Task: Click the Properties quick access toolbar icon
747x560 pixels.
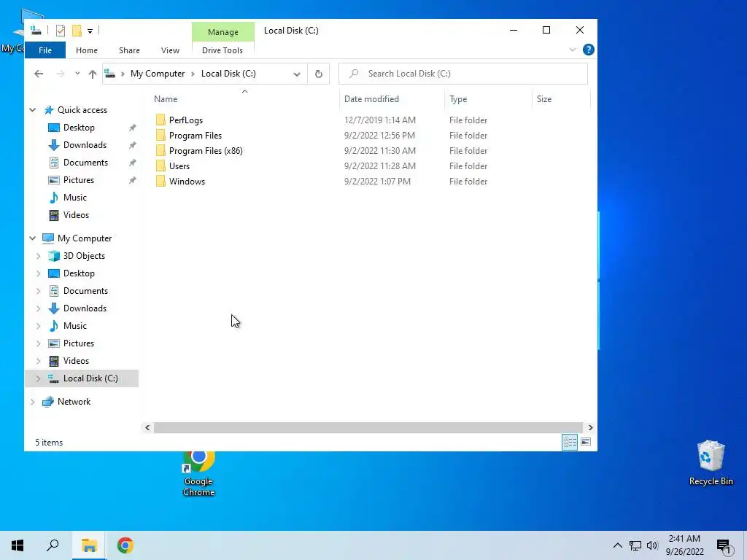Action: click(61, 31)
